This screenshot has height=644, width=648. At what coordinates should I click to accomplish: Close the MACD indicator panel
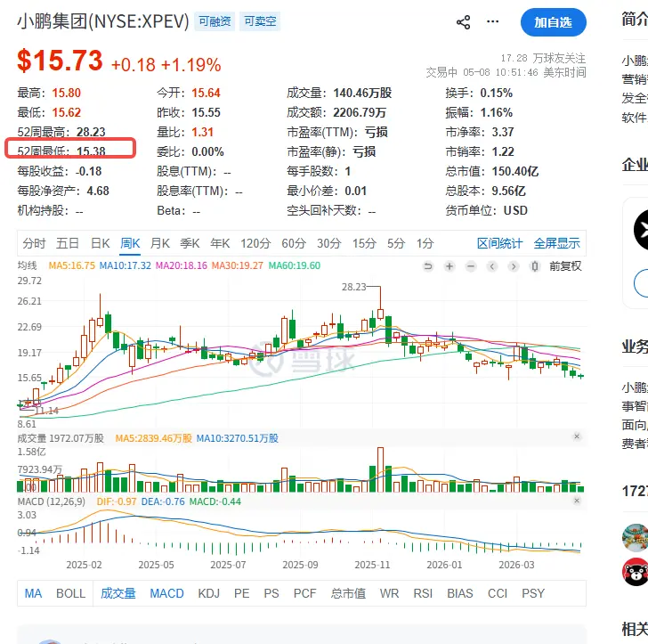pos(577,501)
